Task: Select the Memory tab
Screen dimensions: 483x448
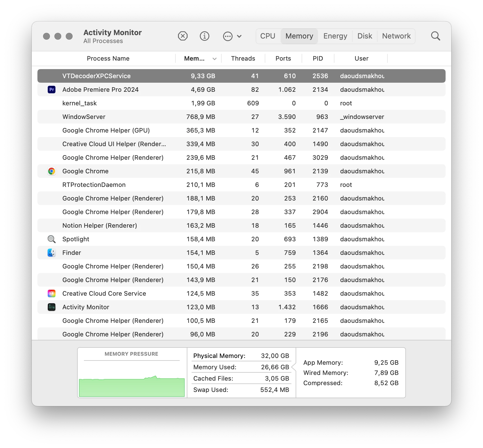Action: point(299,36)
